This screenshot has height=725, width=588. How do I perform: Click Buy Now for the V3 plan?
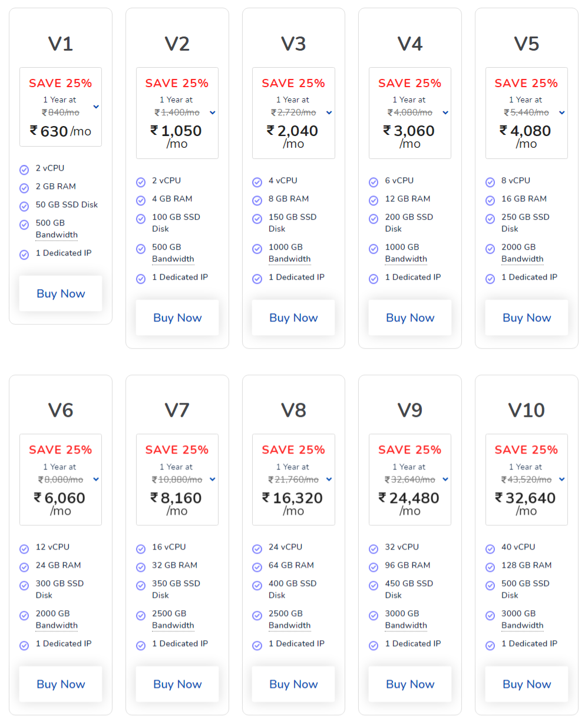pyautogui.click(x=293, y=317)
